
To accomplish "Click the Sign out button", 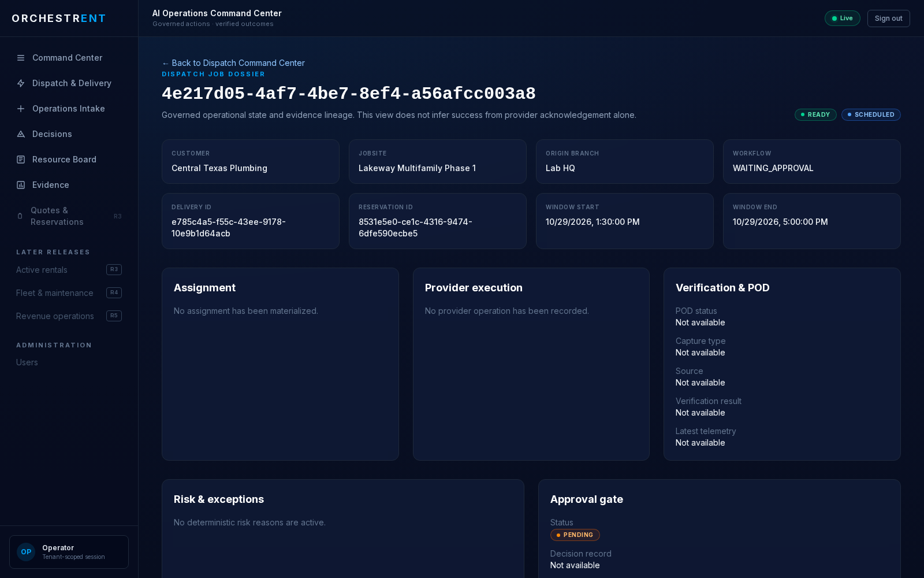I will click(x=888, y=18).
